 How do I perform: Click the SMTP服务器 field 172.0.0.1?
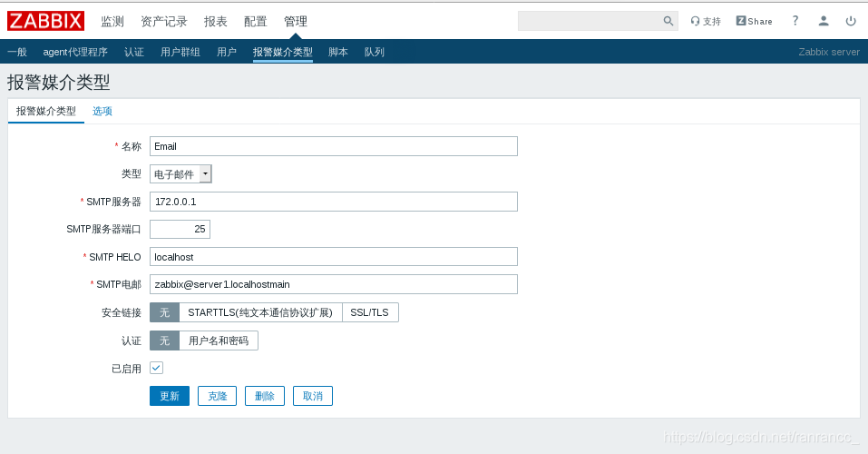333,202
